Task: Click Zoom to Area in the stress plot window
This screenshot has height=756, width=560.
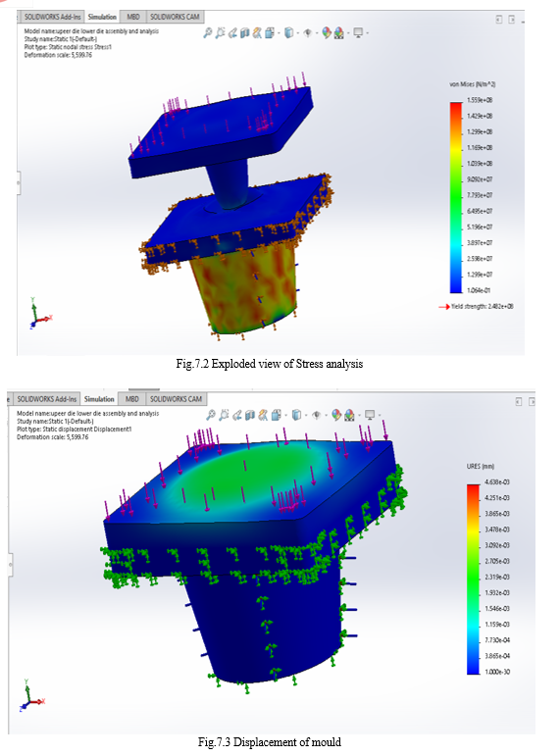Action: click(220, 32)
